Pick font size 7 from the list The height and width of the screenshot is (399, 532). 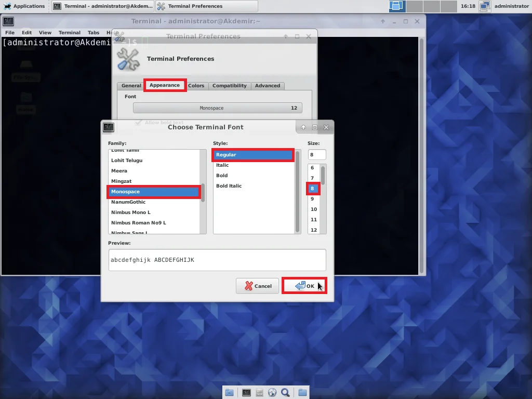tap(312, 178)
